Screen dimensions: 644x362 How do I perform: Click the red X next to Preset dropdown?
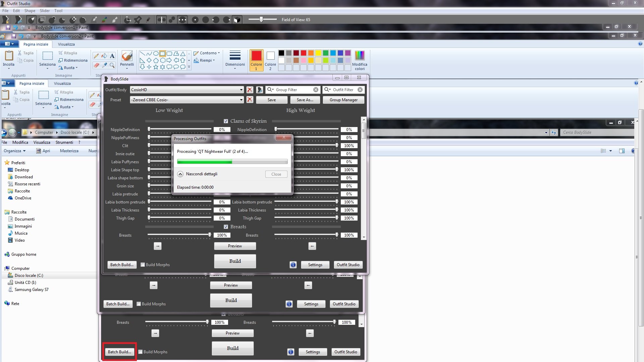pos(250,100)
